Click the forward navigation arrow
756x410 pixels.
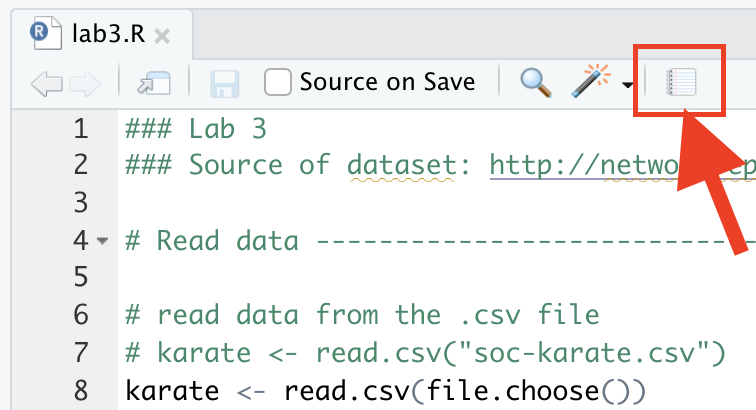click(x=85, y=83)
